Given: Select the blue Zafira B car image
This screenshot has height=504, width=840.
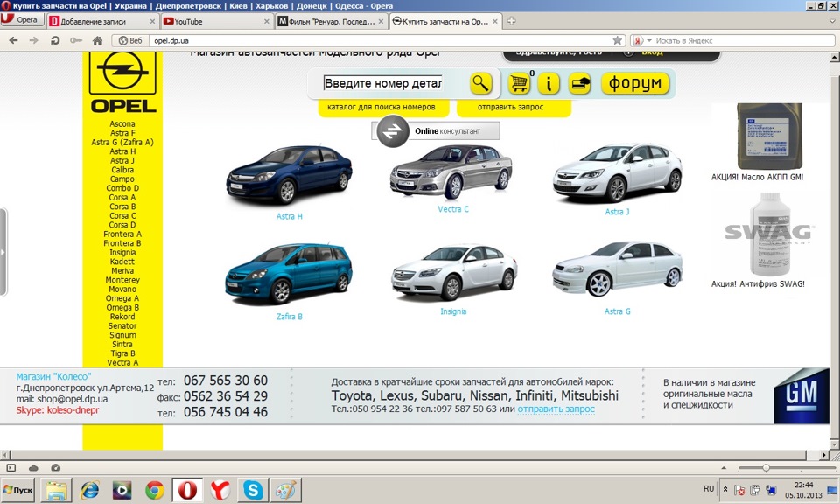Looking at the screenshot, I should pos(290,274).
